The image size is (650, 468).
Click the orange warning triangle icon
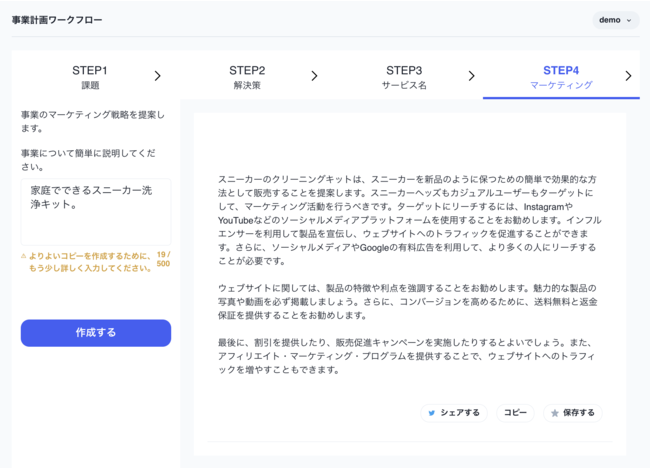pyautogui.click(x=24, y=256)
